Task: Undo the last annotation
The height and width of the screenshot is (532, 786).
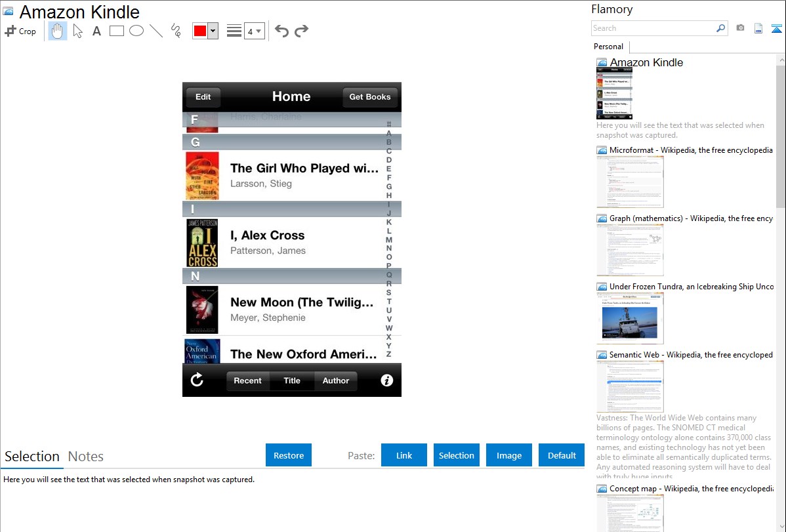Action: [x=281, y=31]
